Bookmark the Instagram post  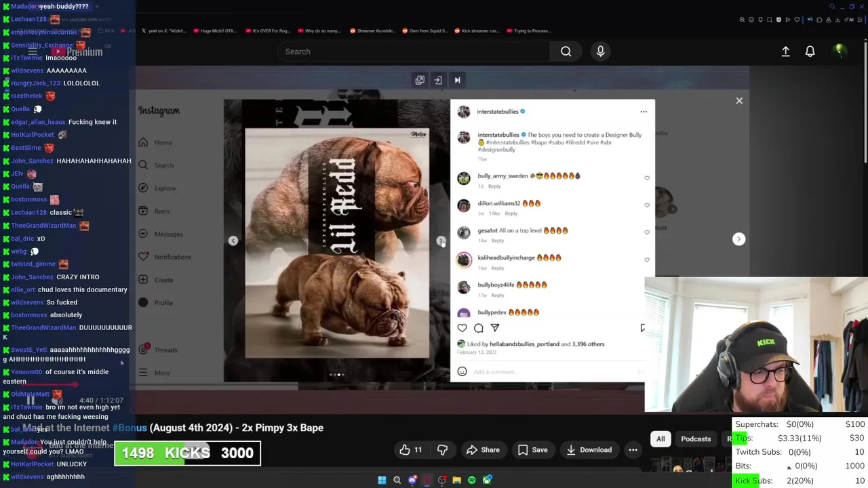click(642, 328)
